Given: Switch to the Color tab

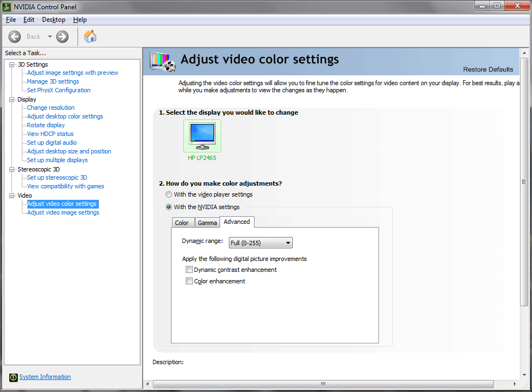Looking at the screenshot, I should tap(182, 223).
